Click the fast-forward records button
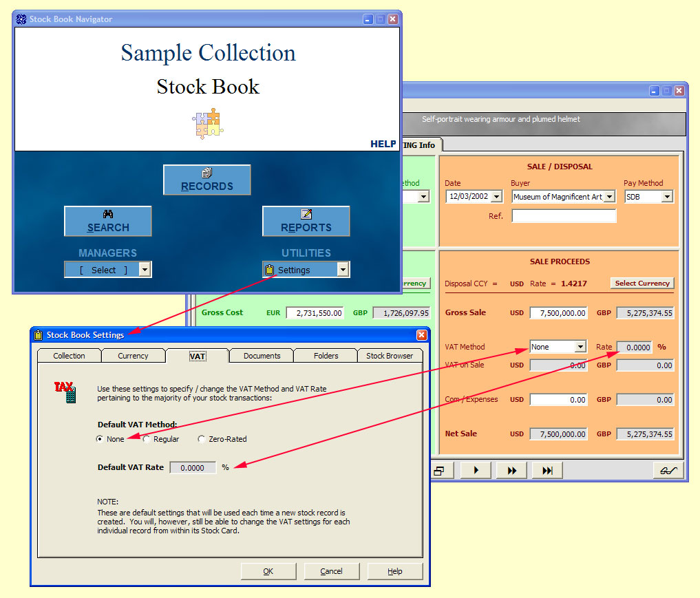Screen dimensions: 700x598 click(x=511, y=470)
